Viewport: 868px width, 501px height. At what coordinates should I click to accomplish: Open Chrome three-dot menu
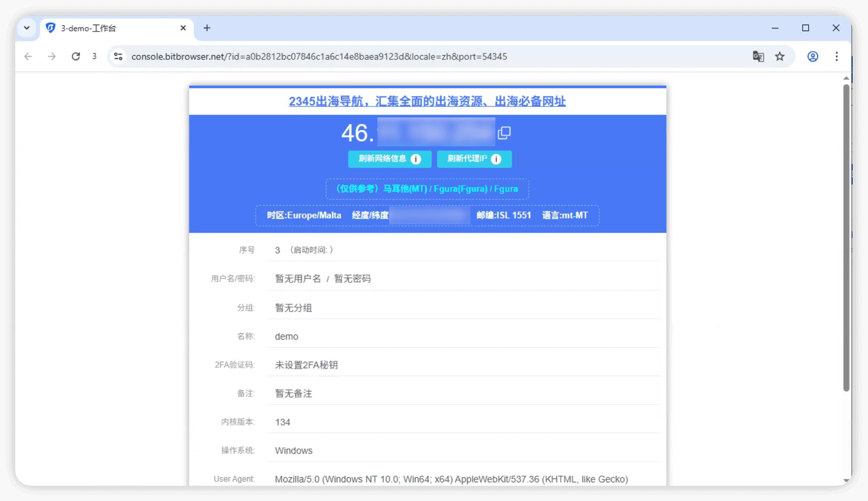pos(837,56)
